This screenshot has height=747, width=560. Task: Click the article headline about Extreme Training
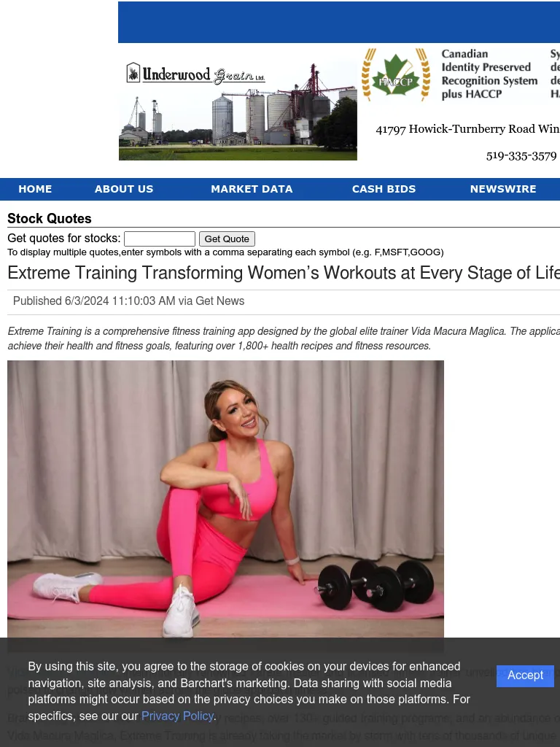coord(284,273)
